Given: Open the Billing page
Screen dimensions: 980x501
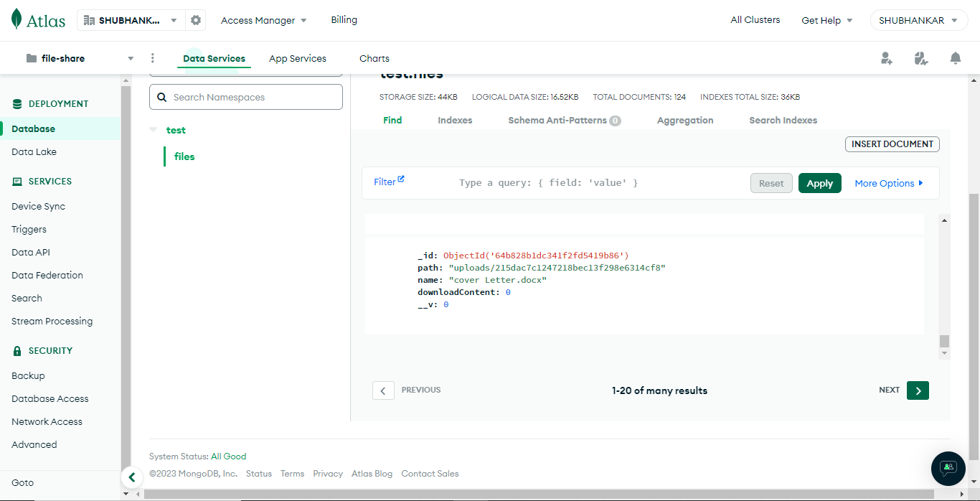Looking at the screenshot, I should tap(344, 20).
